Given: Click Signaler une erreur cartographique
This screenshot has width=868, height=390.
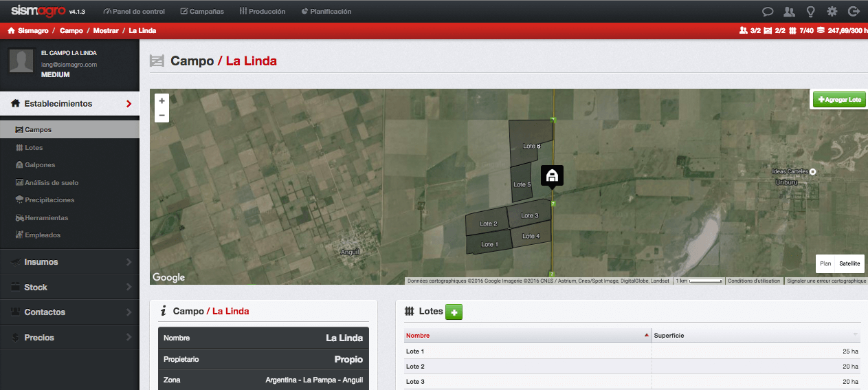Looking at the screenshot, I should [826, 281].
